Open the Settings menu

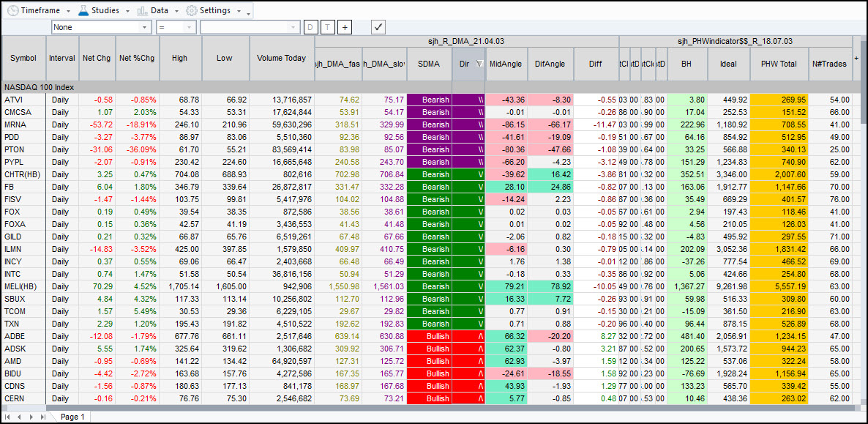click(214, 10)
